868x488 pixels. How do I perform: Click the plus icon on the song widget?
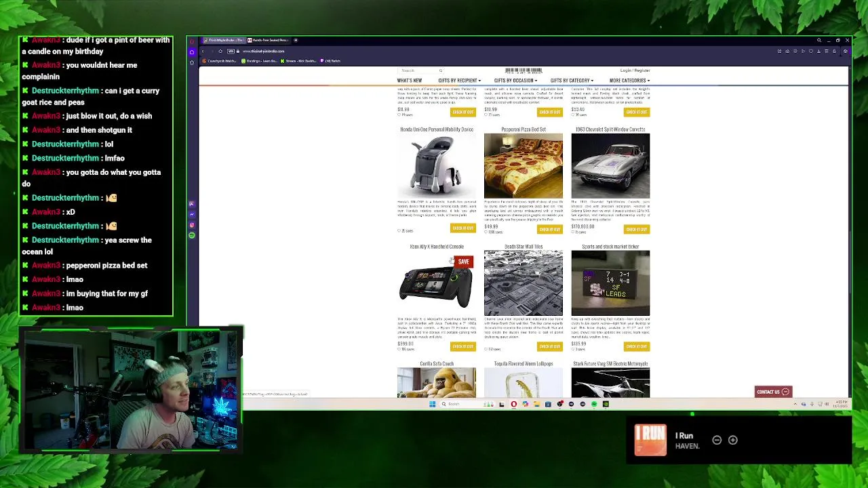click(732, 440)
